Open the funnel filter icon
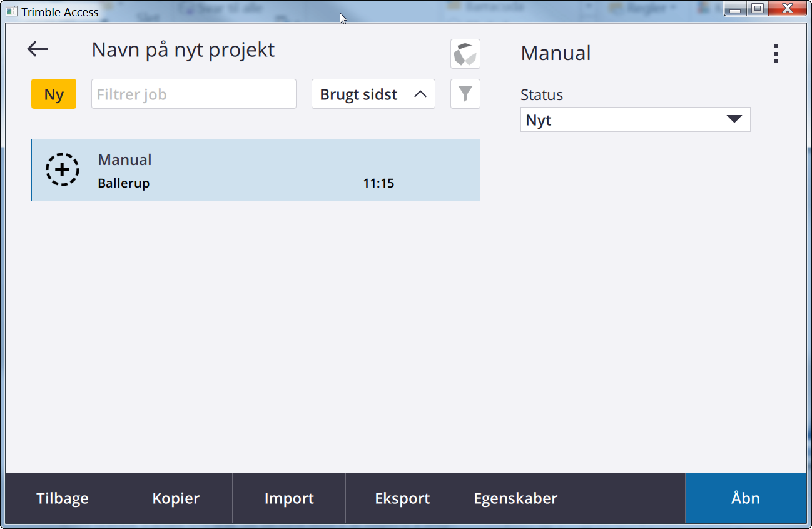812x529 pixels. (465, 94)
